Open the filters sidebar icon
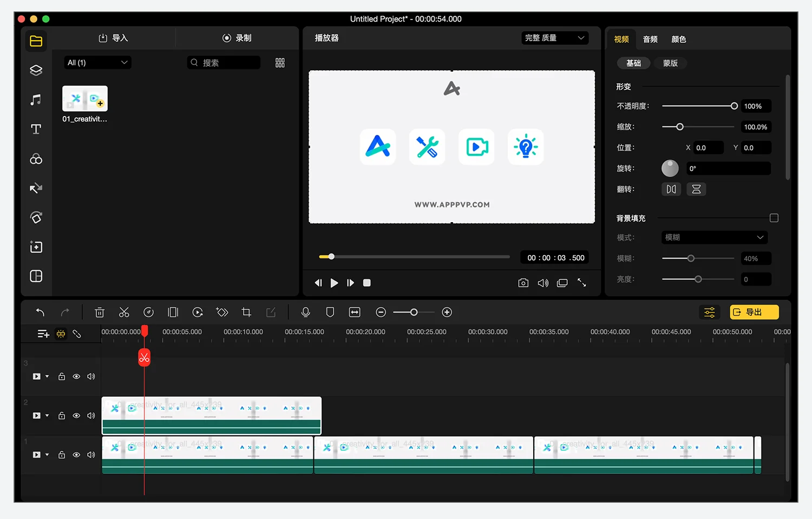 coord(36,217)
